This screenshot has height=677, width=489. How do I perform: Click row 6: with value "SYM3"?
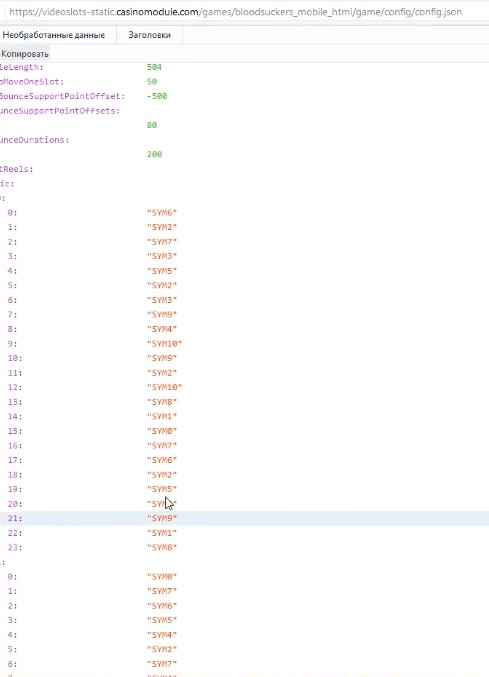[244, 300]
